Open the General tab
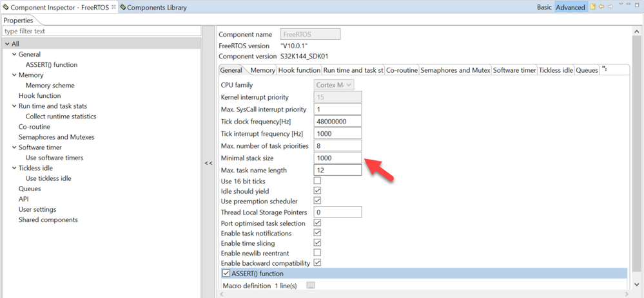 tap(231, 70)
